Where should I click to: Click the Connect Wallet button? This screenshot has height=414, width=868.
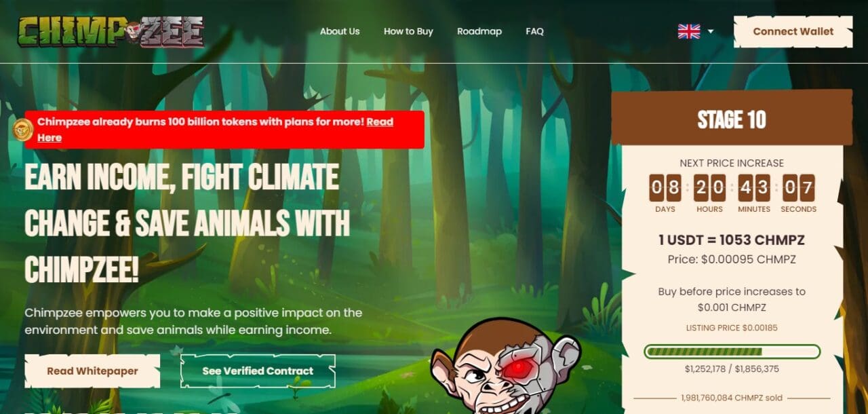(x=793, y=31)
